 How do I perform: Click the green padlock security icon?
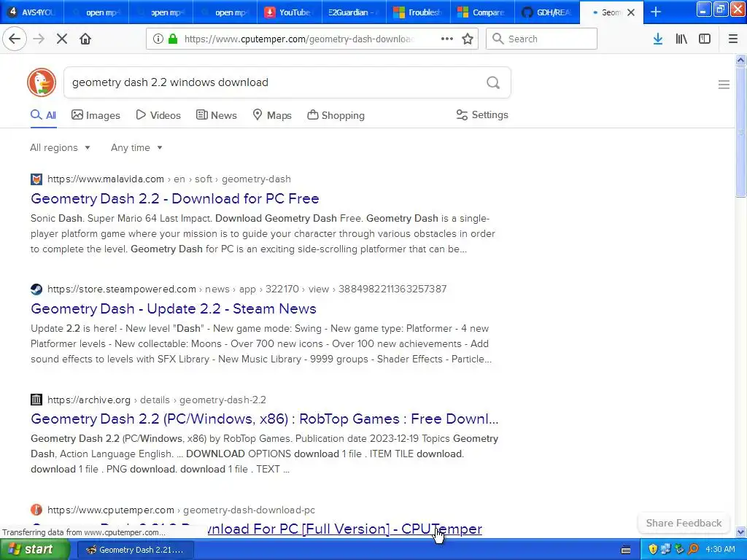click(x=174, y=39)
